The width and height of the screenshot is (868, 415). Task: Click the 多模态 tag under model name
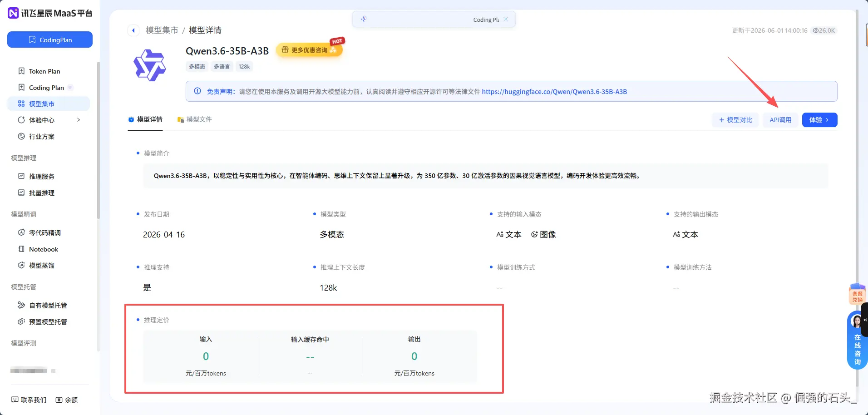pyautogui.click(x=197, y=67)
